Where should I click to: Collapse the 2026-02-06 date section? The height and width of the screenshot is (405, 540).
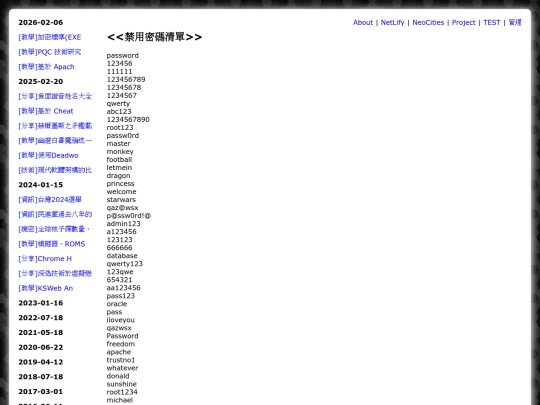(x=41, y=22)
